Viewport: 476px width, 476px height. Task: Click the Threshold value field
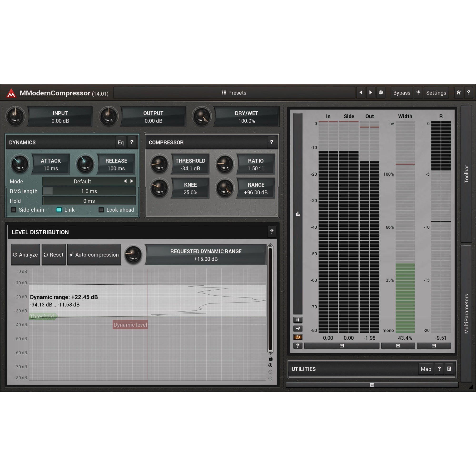pyautogui.click(x=190, y=164)
